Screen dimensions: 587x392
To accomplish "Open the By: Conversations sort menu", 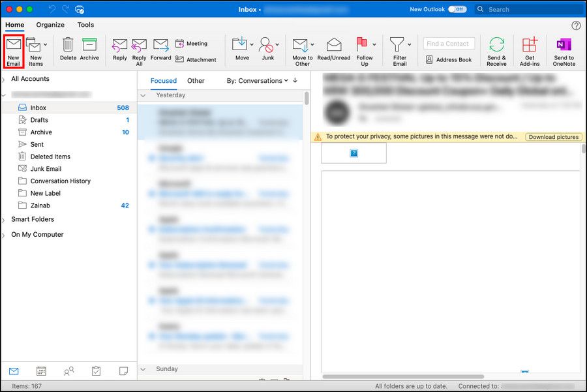I will point(258,80).
